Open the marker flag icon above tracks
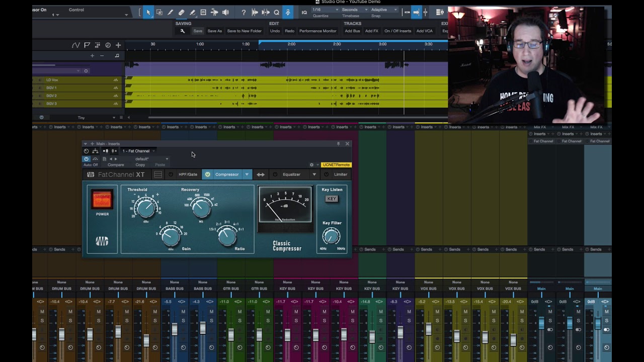The width and height of the screenshot is (644, 362). (87, 45)
